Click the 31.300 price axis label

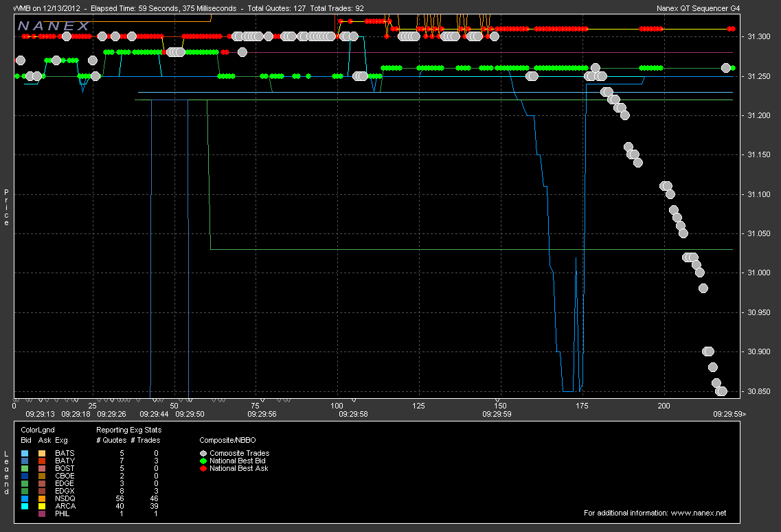tap(758, 36)
